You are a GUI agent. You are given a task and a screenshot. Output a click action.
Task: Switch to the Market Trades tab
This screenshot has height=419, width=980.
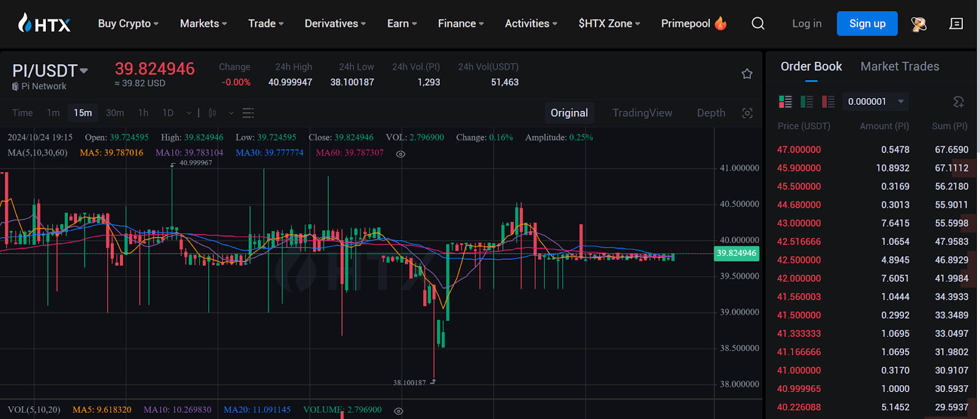point(899,67)
